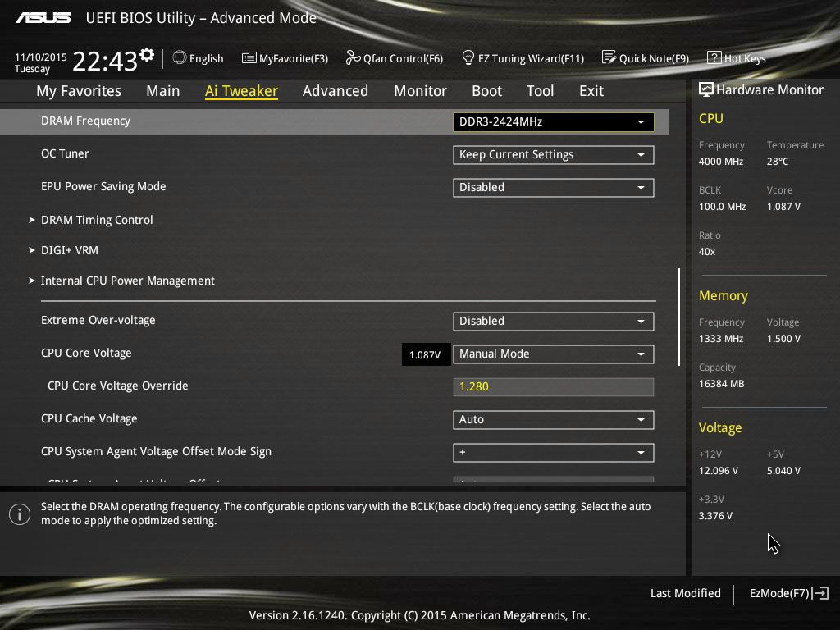The width and height of the screenshot is (840, 630).
Task: Open the Tool tab
Action: click(x=540, y=91)
